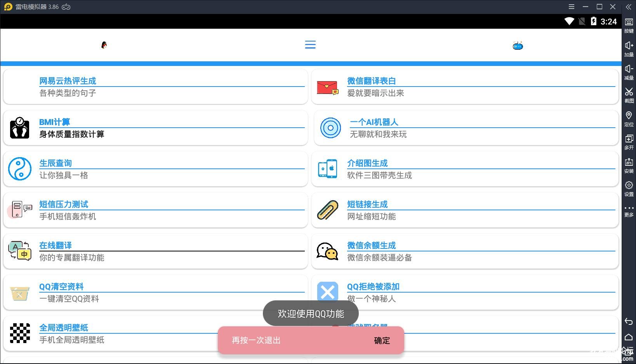Image resolution: width=636 pixels, height=364 pixels.
Task: Click description 各种类型的句子
Action: [x=68, y=93]
